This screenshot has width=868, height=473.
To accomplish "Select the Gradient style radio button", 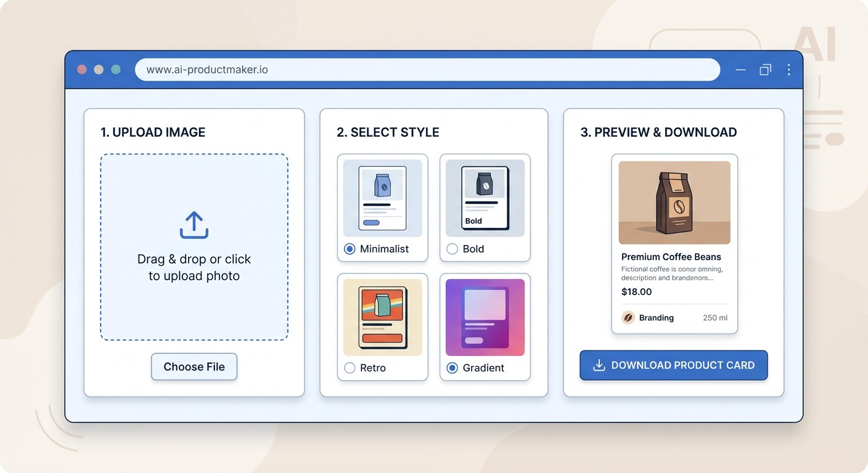I will [452, 368].
